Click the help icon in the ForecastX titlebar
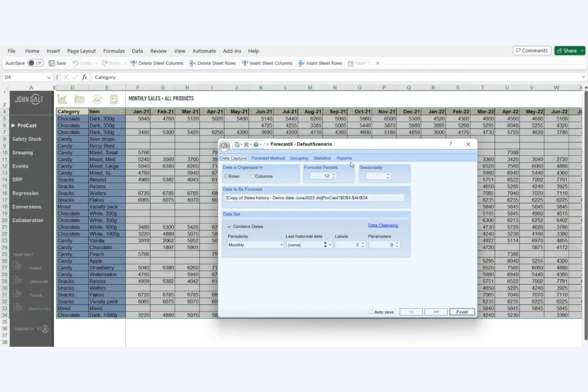Screen dimensions: 588x392 (450, 144)
